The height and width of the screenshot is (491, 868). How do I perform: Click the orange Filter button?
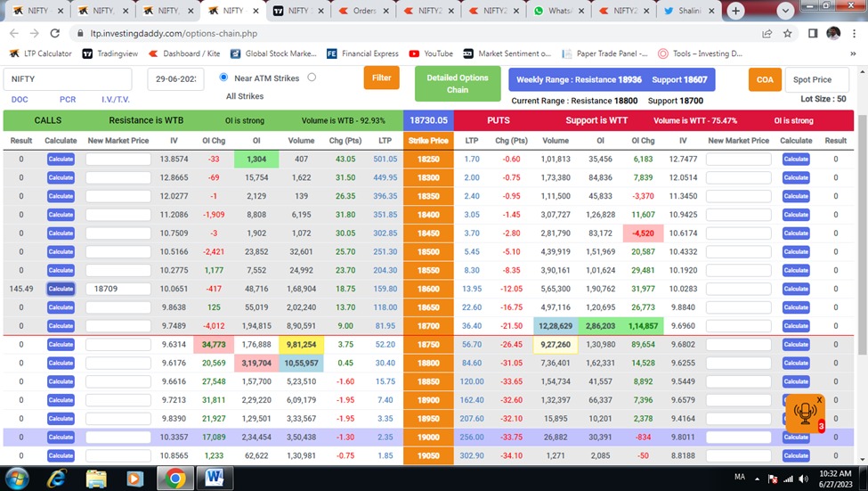click(381, 78)
